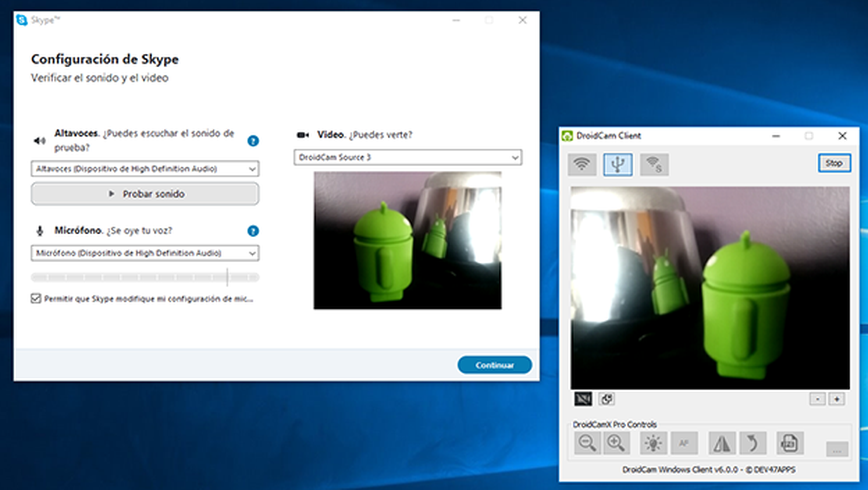This screenshot has height=490, width=868.
Task: Click the plus button under DroidCam preview
Action: tap(837, 399)
